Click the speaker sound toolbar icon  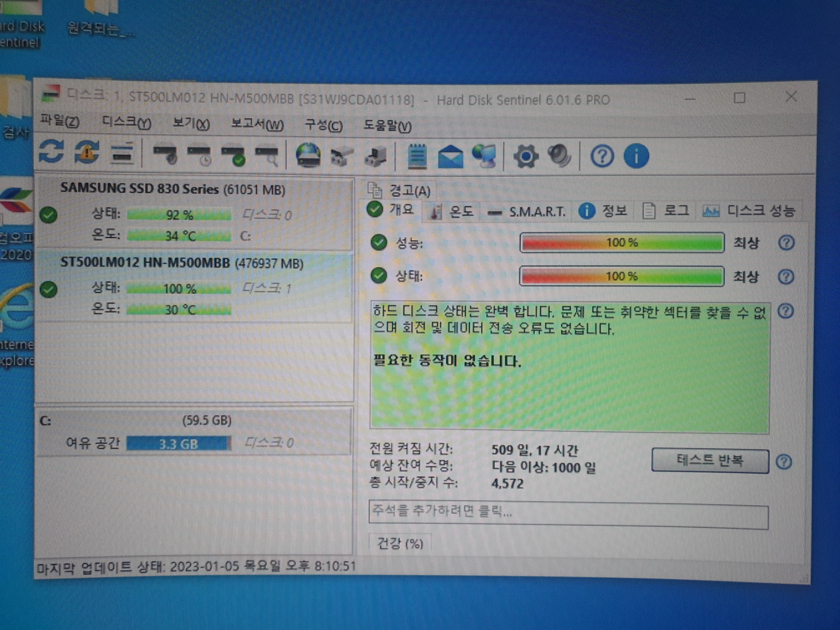click(x=559, y=156)
